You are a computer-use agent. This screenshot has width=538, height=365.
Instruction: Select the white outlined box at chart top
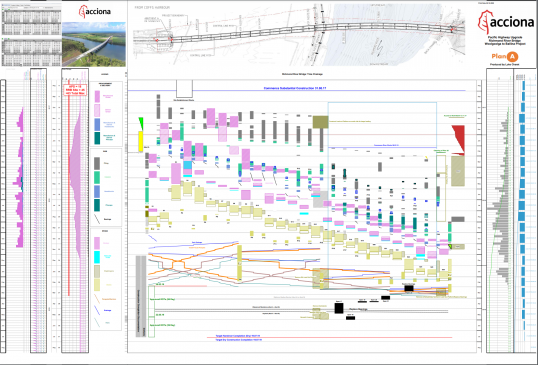click(184, 89)
